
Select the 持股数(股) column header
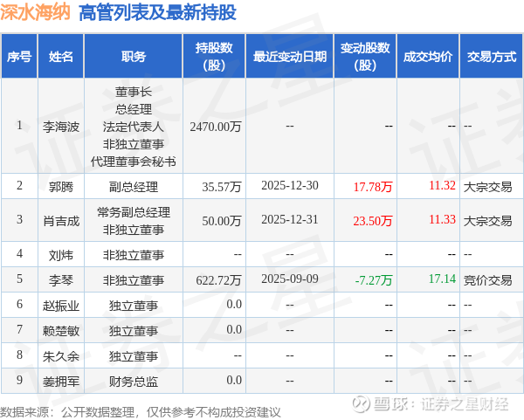click(214, 57)
